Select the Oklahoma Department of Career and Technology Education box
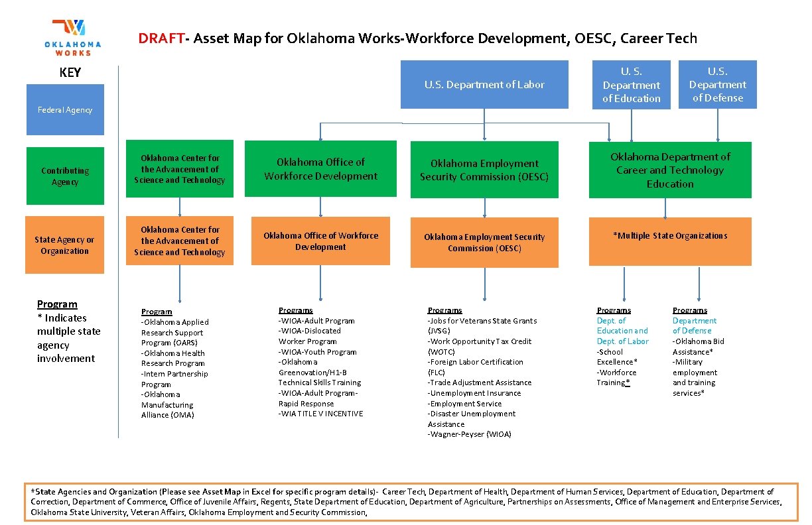Image resolution: width=812 pixels, height=525 pixels. point(669,170)
